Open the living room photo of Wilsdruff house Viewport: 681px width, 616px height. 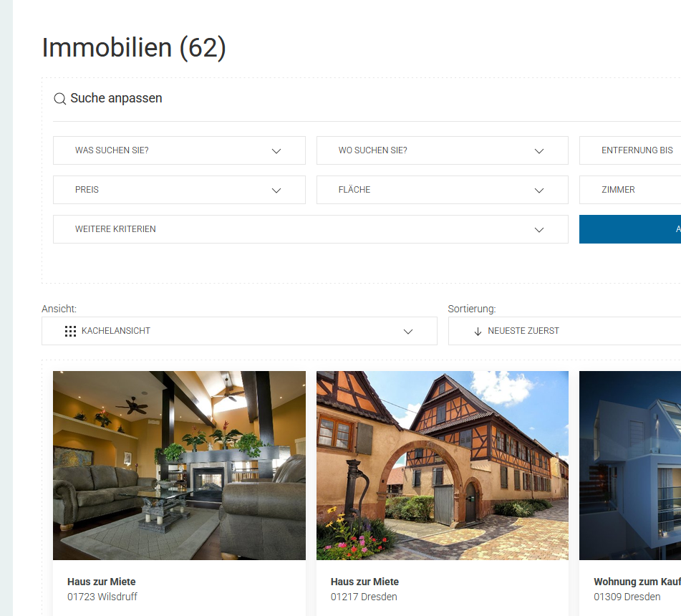(179, 466)
